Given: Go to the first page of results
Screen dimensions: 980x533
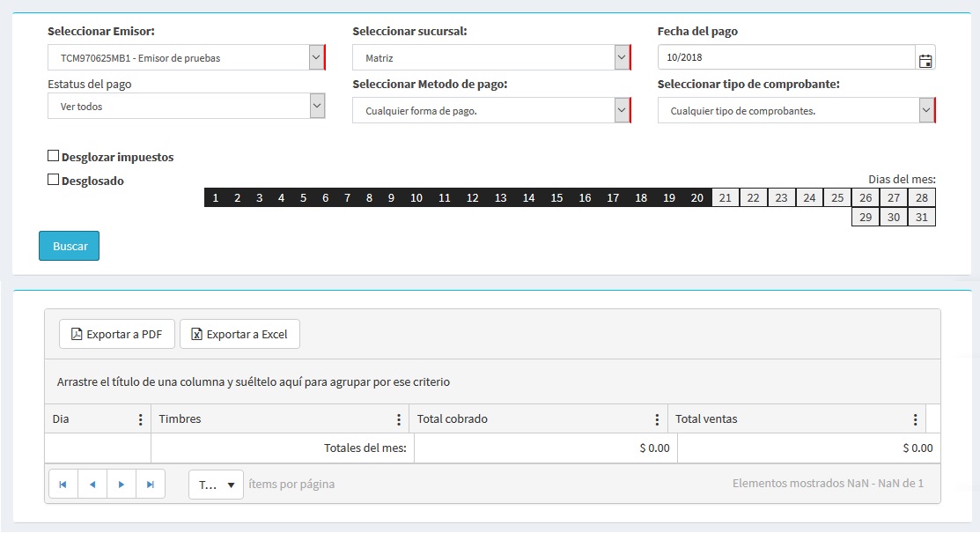Looking at the screenshot, I should [x=63, y=484].
